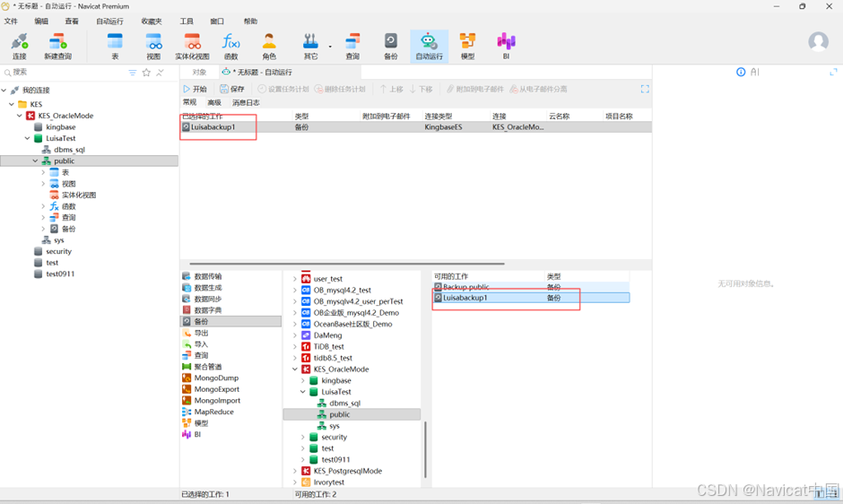This screenshot has width=843, height=504.
Task: Collapse LuisaTest database in sidebar
Action: click(28, 138)
